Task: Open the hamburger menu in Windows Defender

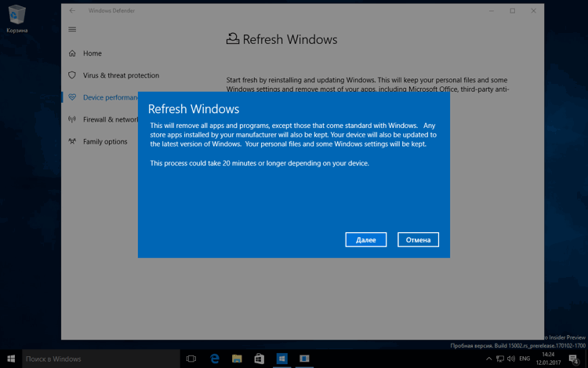Action: [72, 29]
